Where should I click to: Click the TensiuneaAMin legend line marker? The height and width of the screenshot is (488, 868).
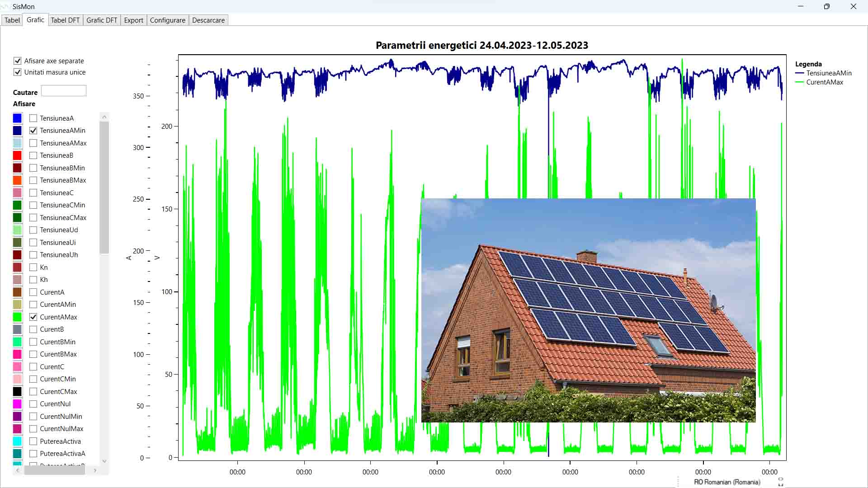(x=799, y=73)
